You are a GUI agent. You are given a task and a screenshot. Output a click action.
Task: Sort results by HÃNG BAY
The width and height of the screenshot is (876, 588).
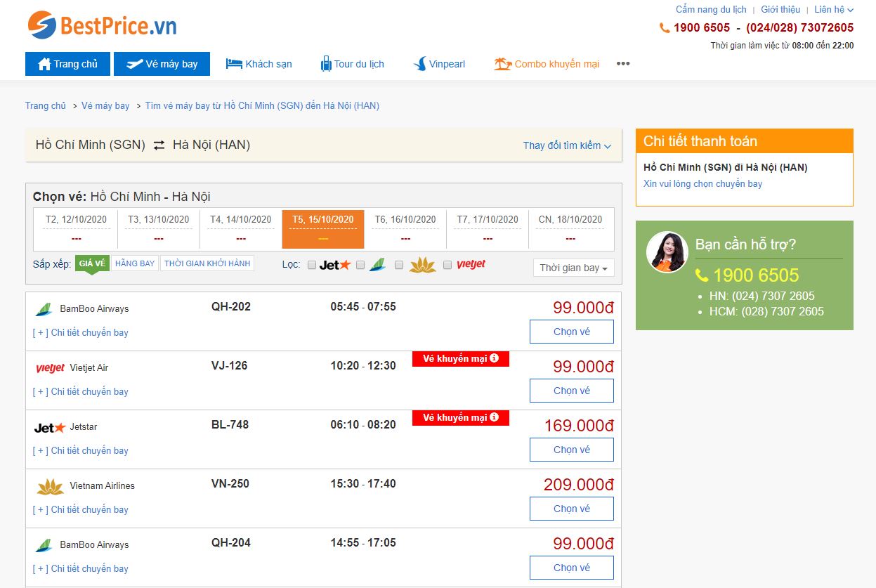point(135,263)
